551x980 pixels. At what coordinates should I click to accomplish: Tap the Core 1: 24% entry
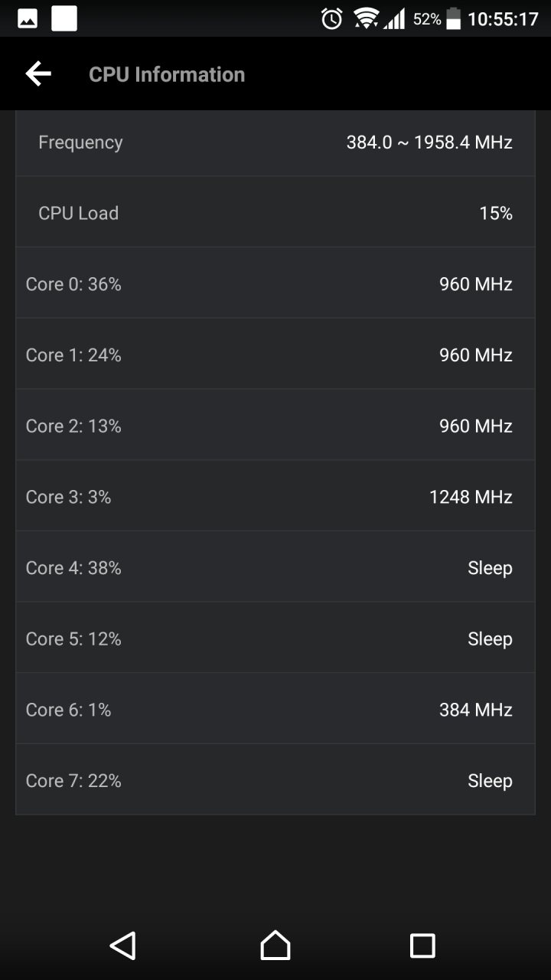(275, 355)
